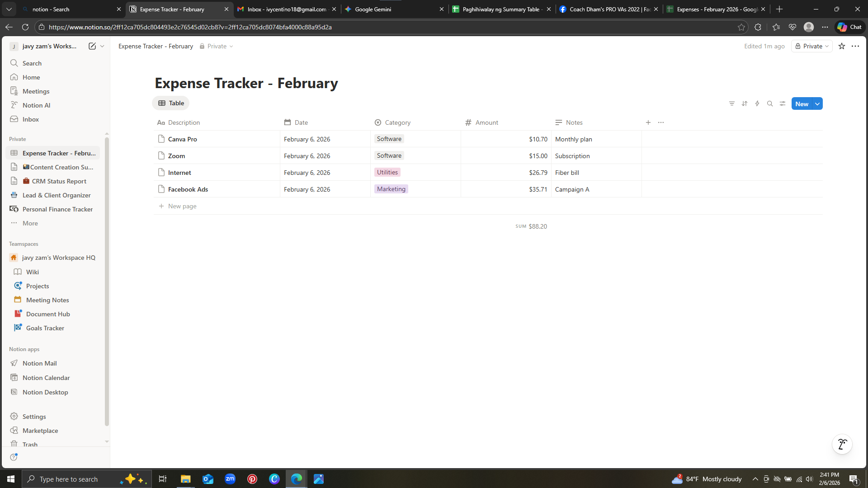Viewport: 868px width, 488px height.
Task: Click the new page compose icon
Action: [92, 46]
